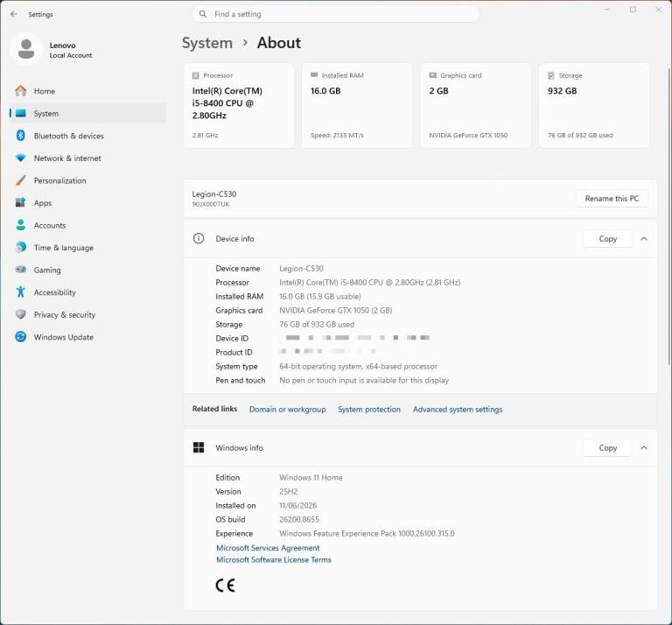The height and width of the screenshot is (625, 672).
Task: Click the Device info circle icon
Action: [199, 238]
